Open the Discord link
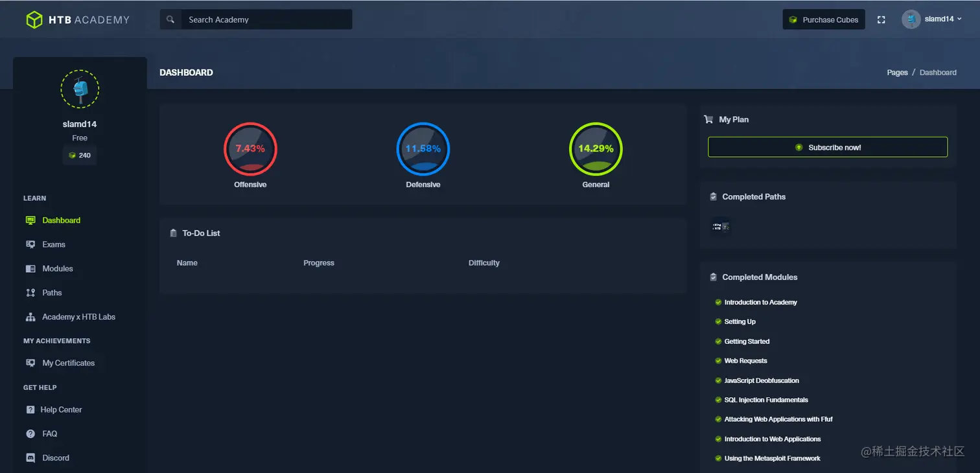Viewport: 980px width, 473px height. click(x=56, y=457)
